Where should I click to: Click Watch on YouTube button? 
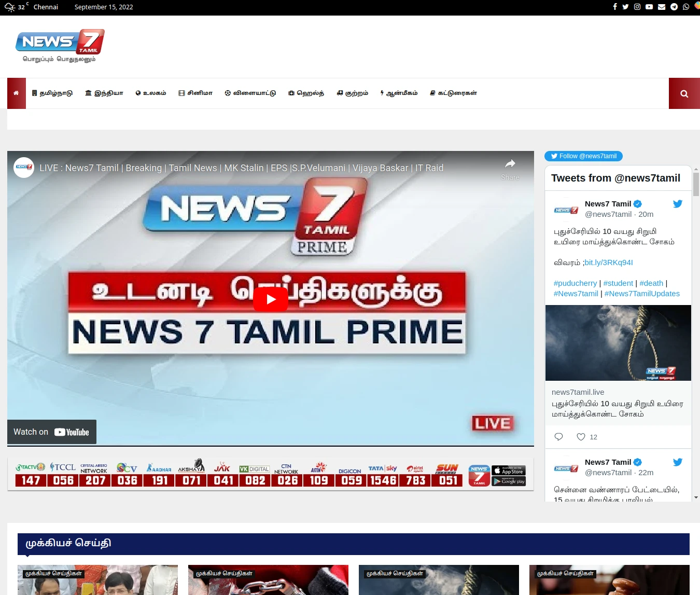[x=52, y=432]
